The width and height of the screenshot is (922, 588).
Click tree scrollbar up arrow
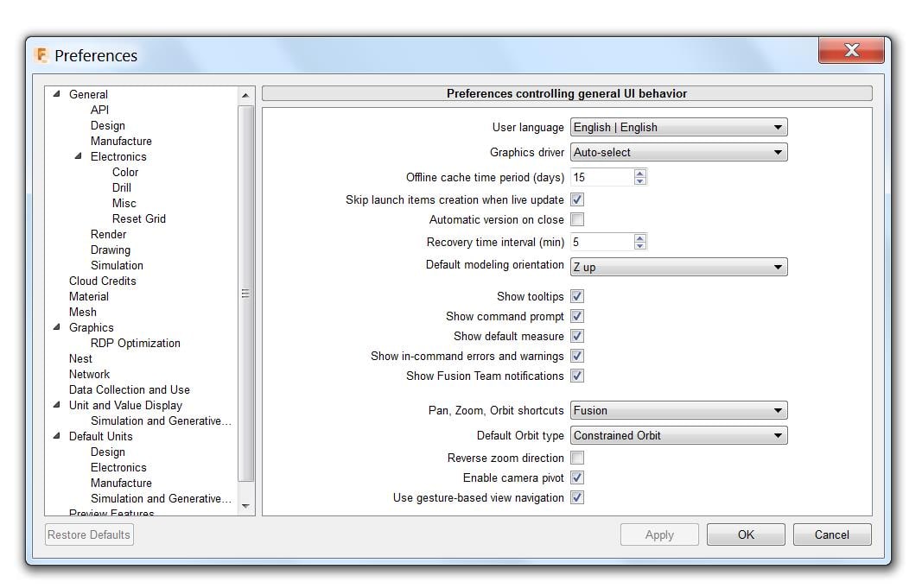pyautogui.click(x=245, y=95)
